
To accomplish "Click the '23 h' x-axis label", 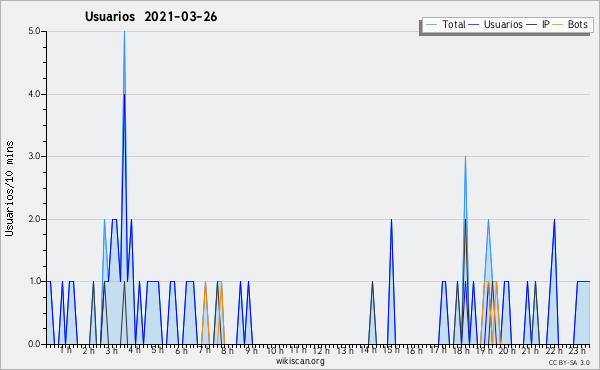I will [577, 351].
